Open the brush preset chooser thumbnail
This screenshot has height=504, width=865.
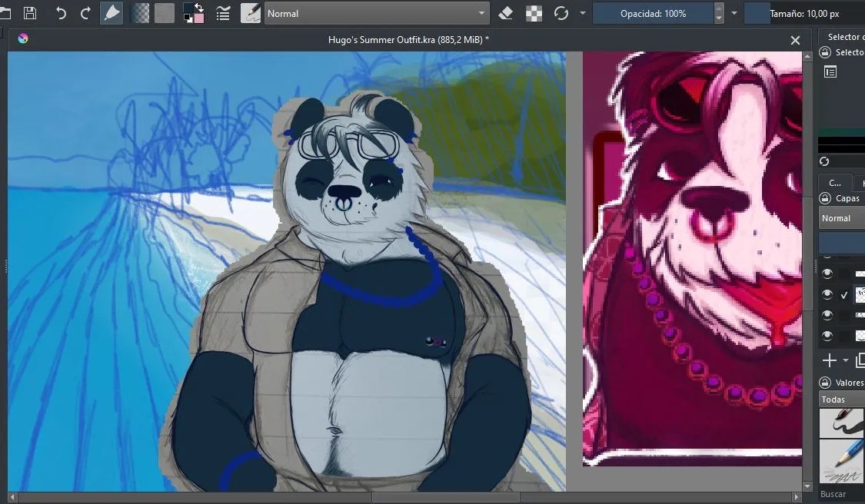tap(251, 13)
